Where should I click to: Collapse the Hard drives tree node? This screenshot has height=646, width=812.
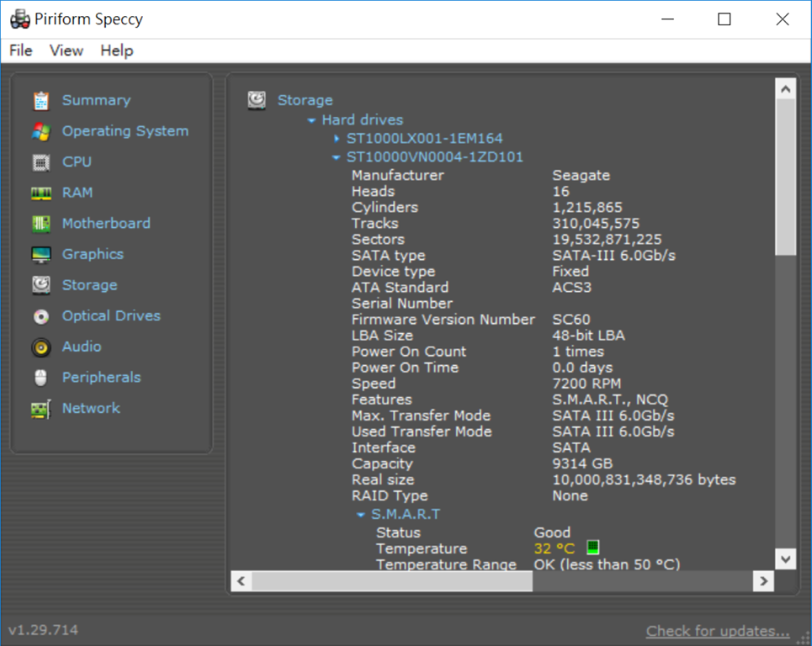pyautogui.click(x=312, y=120)
